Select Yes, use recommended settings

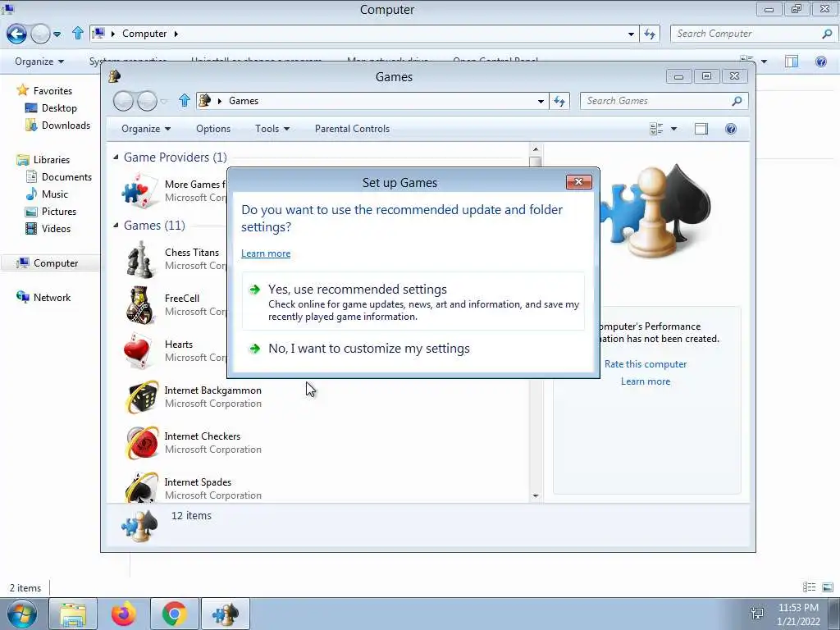(413, 302)
